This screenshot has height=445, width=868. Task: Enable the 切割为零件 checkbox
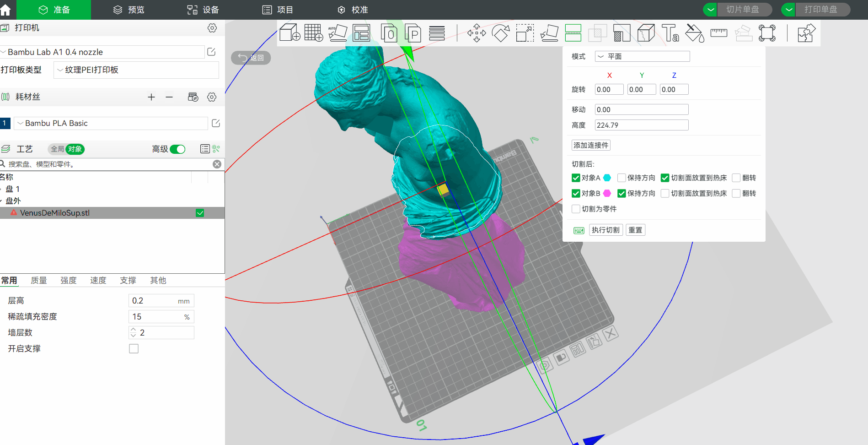tap(576, 209)
